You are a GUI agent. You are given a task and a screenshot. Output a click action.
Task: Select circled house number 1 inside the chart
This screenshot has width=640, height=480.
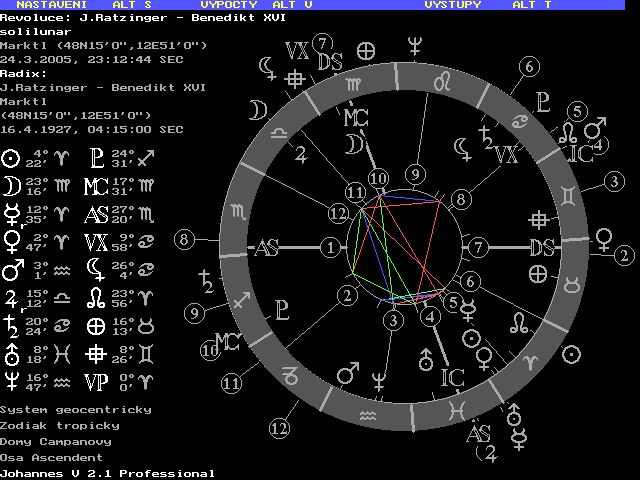coord(330,246)
